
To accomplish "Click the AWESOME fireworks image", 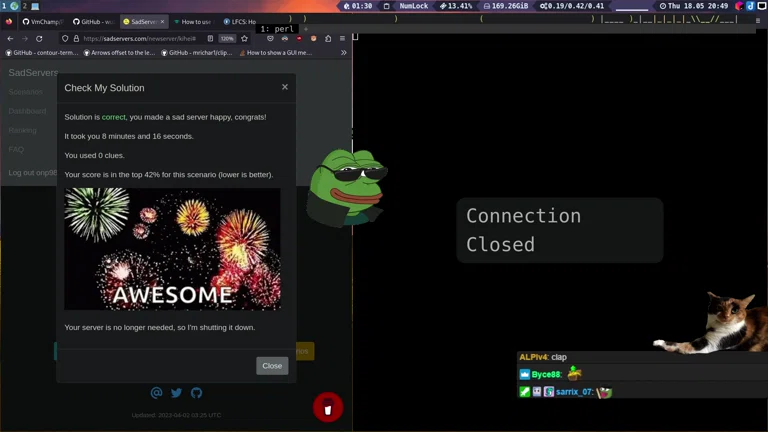I will click(x=172, y=249).
